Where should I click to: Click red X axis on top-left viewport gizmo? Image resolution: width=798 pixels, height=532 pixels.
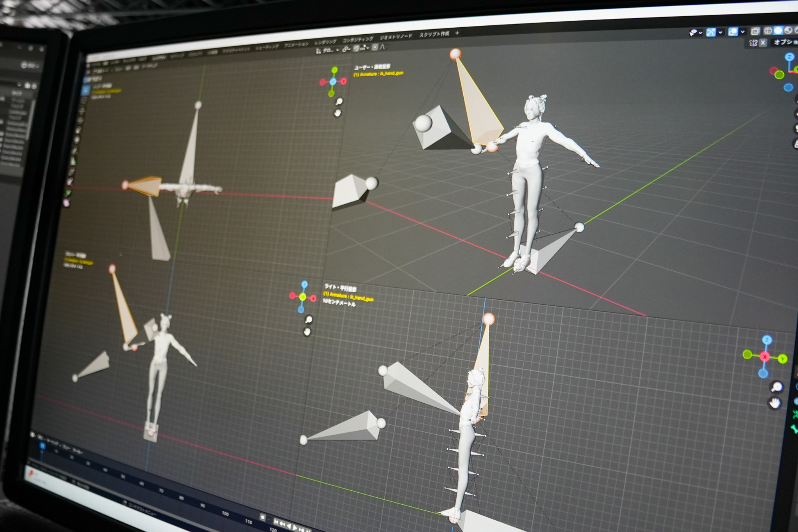(343, 81)
